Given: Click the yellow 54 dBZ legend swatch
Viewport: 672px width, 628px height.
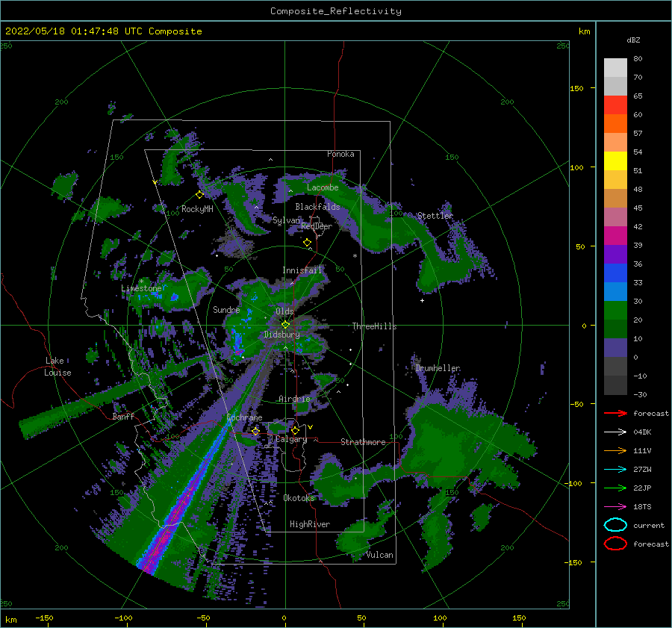Looking at the screenshot, I should pyautogui.click(x=615, y=161).
